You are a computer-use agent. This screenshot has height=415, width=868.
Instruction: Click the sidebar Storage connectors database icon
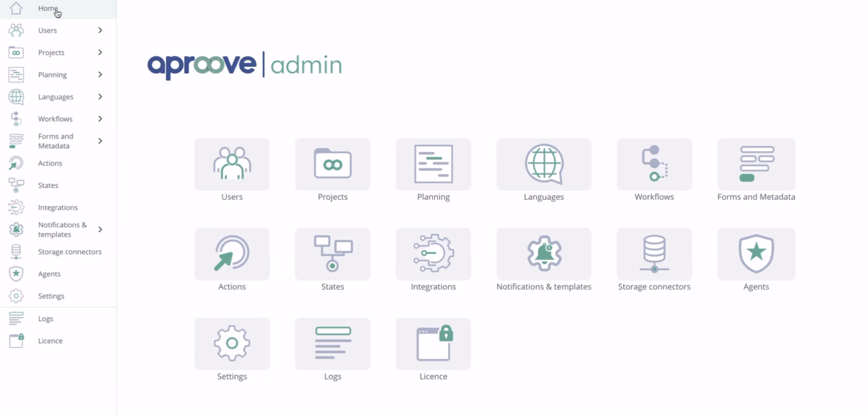coord(16,252)
